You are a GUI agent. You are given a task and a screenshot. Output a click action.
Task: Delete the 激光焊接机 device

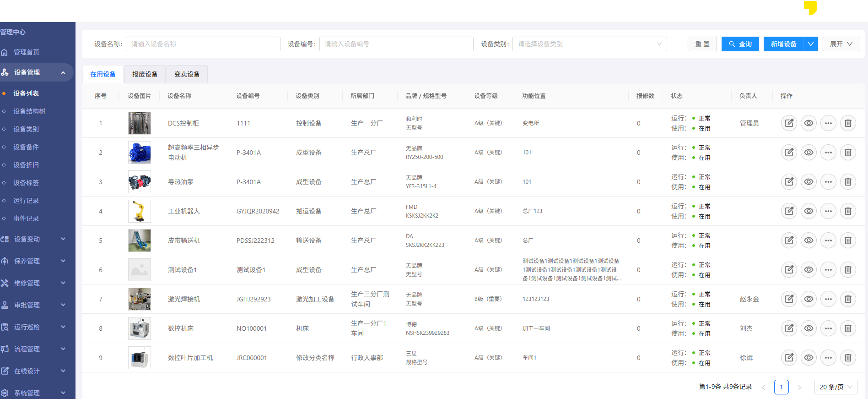[848, 299]
